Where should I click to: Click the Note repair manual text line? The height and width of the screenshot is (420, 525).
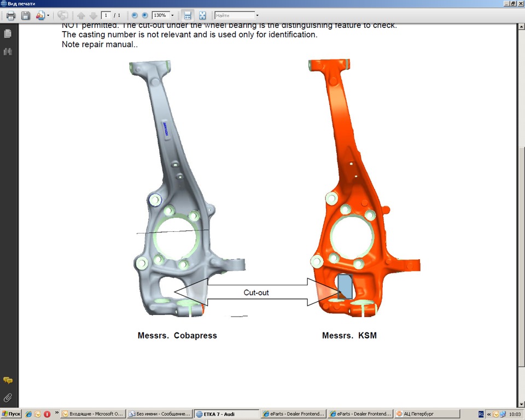click(100, 44)
